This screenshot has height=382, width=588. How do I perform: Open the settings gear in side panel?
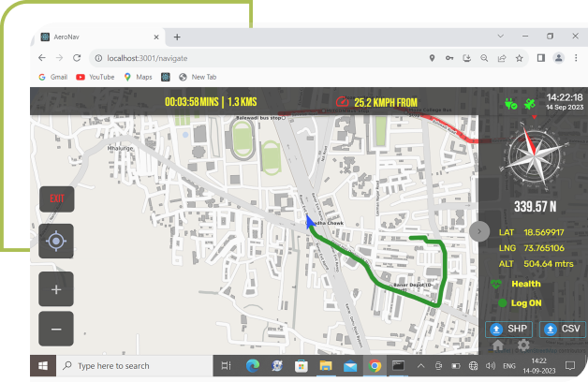pos(523,346)
